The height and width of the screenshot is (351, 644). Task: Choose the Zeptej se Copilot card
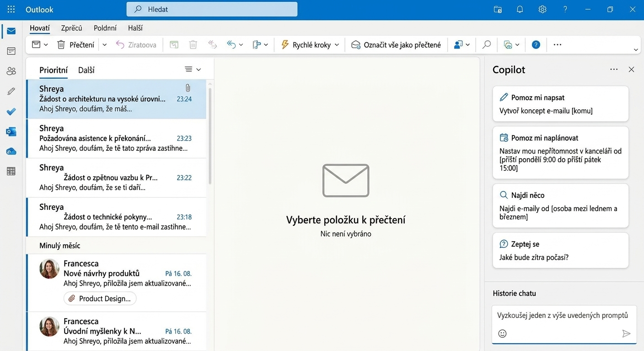[561, 250]
